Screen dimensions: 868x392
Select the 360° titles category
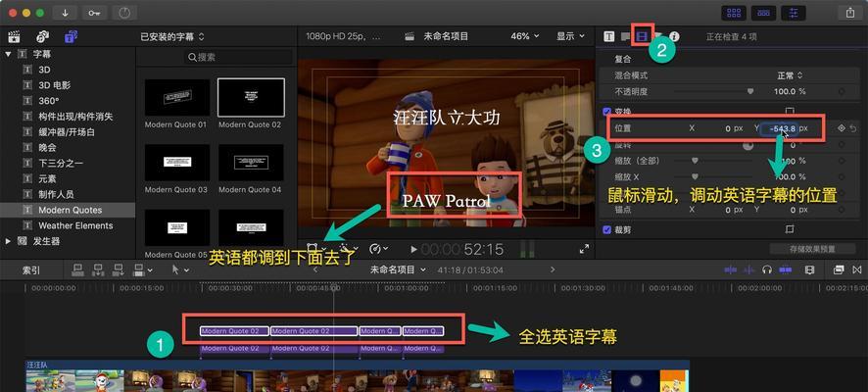48,101
